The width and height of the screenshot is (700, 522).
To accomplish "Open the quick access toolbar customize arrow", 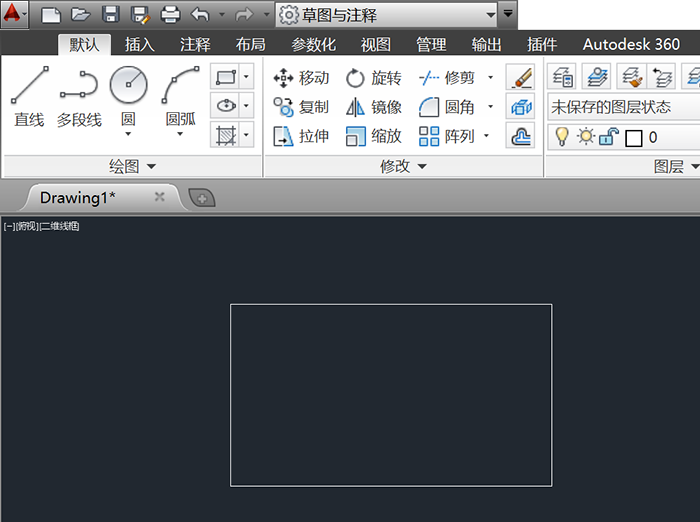I will [508, 13].
